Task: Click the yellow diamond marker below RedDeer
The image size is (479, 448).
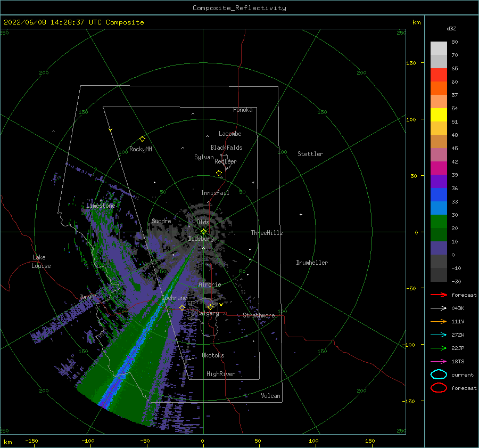Action: pos(219,173)
